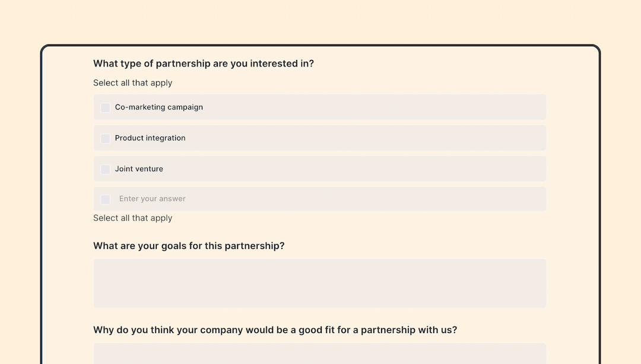The width and height of the screenshot is (641, 364).
Task: Click the Enter your answer text field
Action: click(297, 199)
